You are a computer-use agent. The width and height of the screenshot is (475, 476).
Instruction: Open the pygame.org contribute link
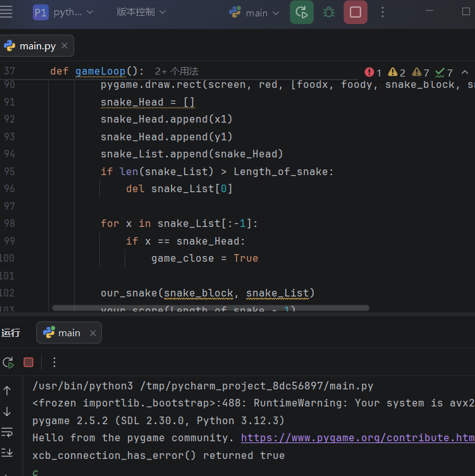point(358,437)
